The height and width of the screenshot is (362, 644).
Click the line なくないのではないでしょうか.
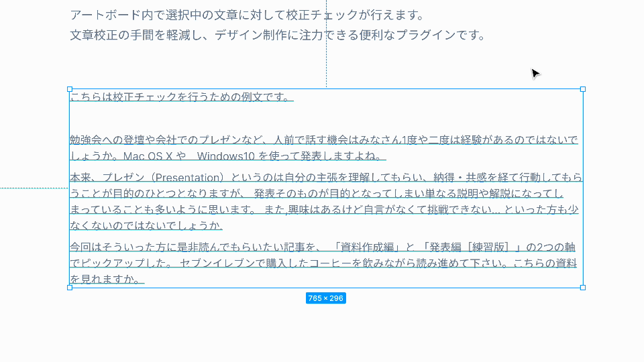point(146,225)
